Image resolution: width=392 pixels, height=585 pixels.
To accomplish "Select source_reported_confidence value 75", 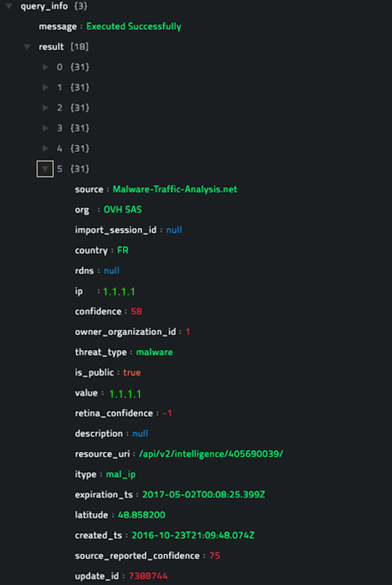I will pyautogui.click(x=214, y=556).
